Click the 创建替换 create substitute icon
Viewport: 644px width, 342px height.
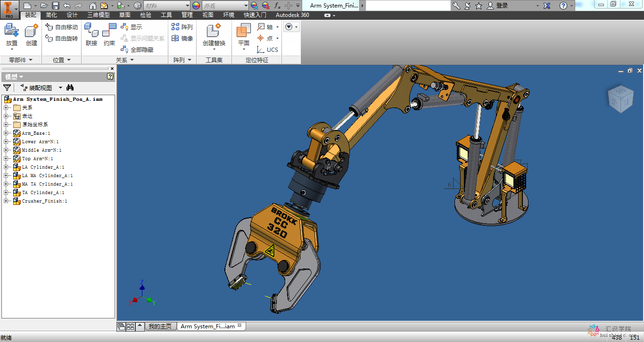tap(214, 31)
